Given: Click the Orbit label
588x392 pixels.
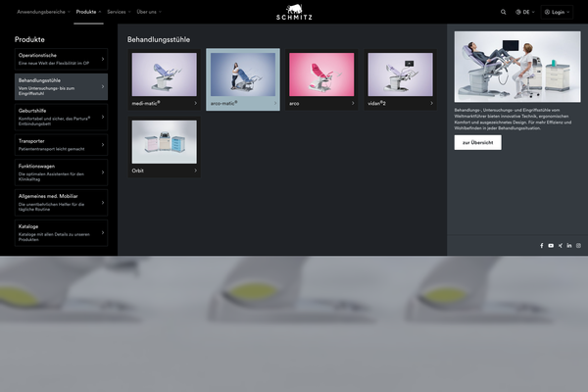Looking at the screenshot, I should (137, 171).
